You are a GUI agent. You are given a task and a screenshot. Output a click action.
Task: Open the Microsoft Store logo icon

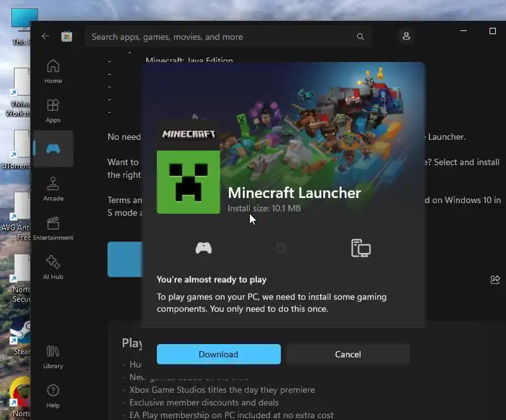pyautogui.click(x=66, y=37)
